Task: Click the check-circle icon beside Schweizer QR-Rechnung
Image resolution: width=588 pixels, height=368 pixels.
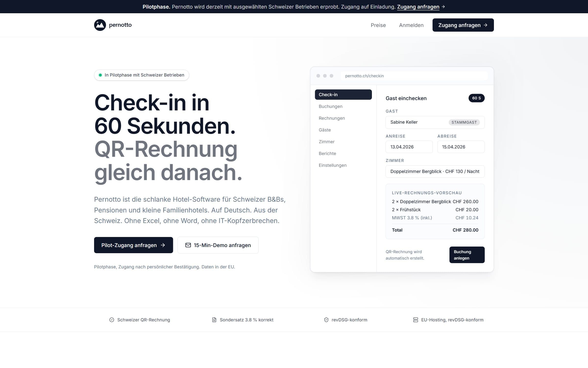Action: click(x=112, y=320)
